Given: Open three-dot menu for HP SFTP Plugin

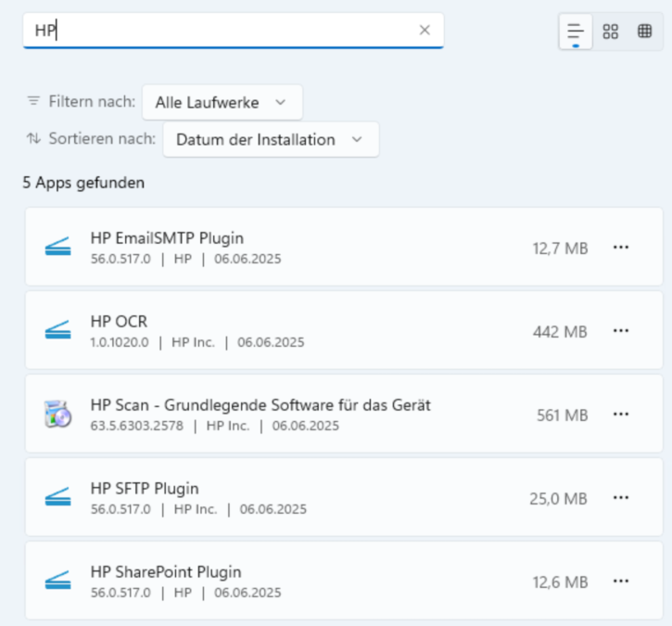Looking at the screenshot, I should pos(621,498).
